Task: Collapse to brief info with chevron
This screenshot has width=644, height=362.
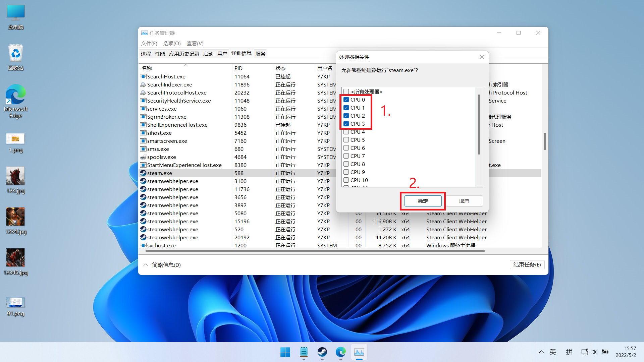Action: point(146,265)
